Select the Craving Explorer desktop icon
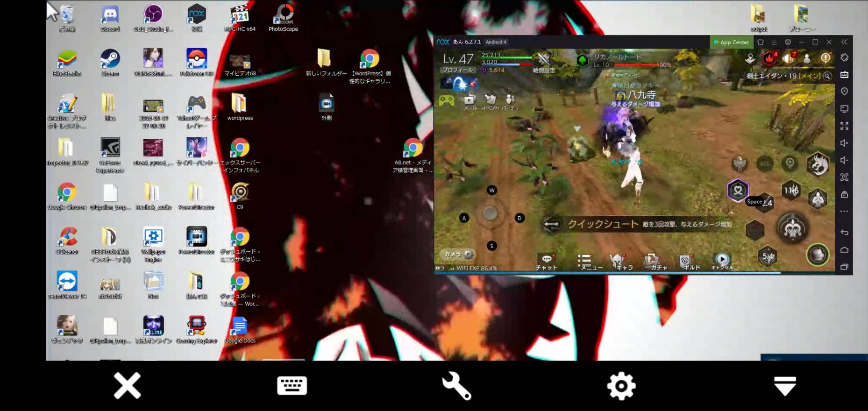Image resolution: width=868 pixels, height=411 pixels. point(197,330)
